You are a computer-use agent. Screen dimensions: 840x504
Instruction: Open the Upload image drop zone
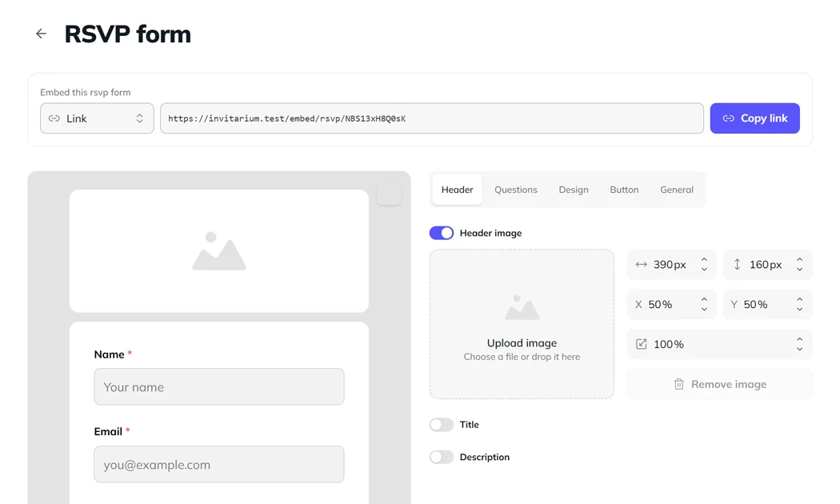point(522,324)
